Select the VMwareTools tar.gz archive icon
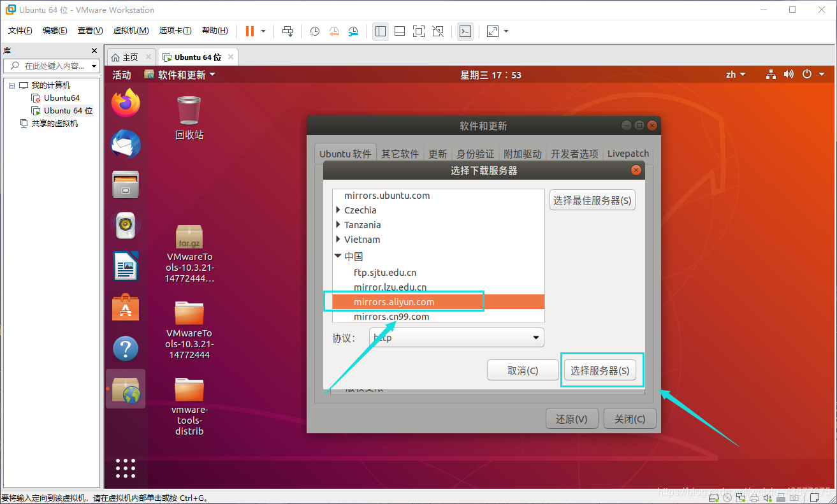Viewport: 837px width, 504px height. click(189, 253)
